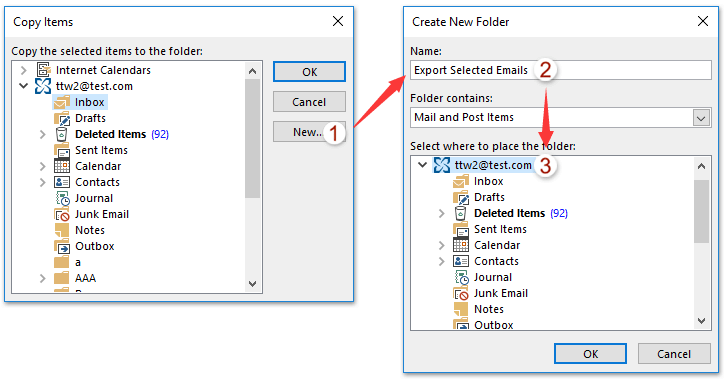Expand Calendar node in Copy Items
The image size is (726, 381).
[x=43, y=166]
